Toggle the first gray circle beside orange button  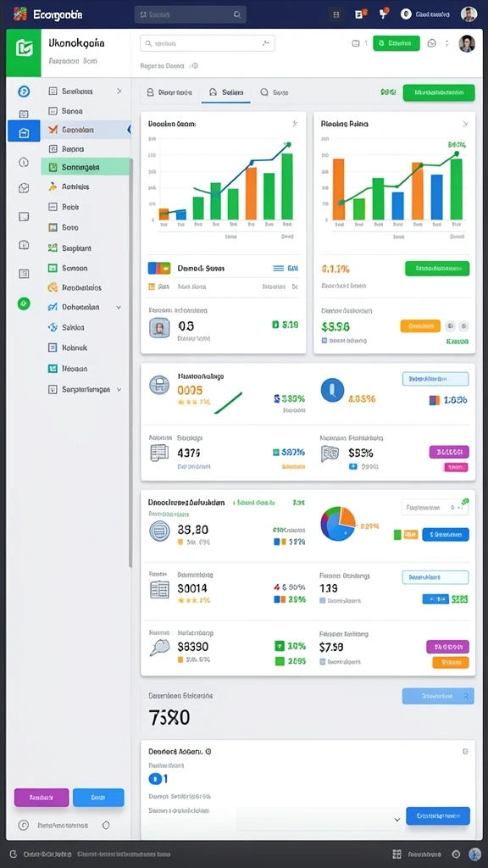pos(451,326)
